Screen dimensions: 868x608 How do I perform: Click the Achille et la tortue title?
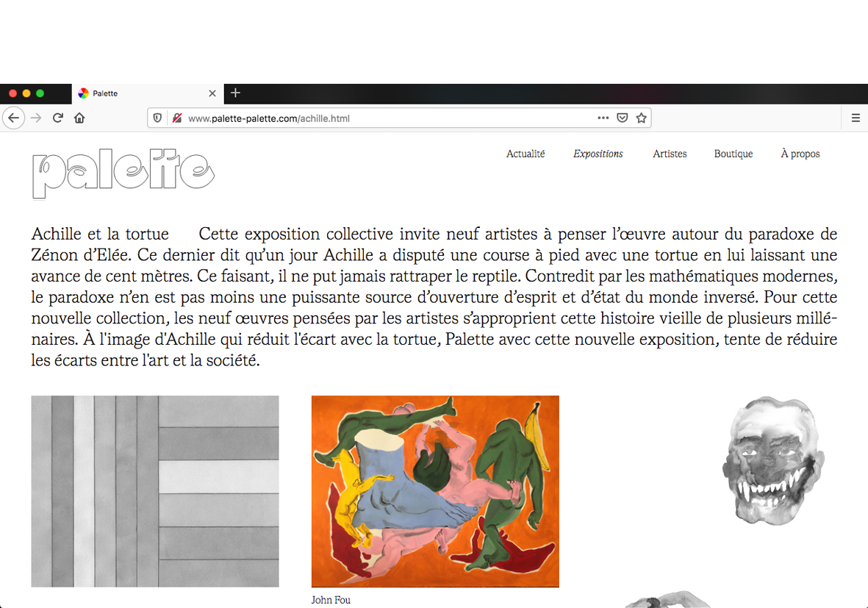100,234
